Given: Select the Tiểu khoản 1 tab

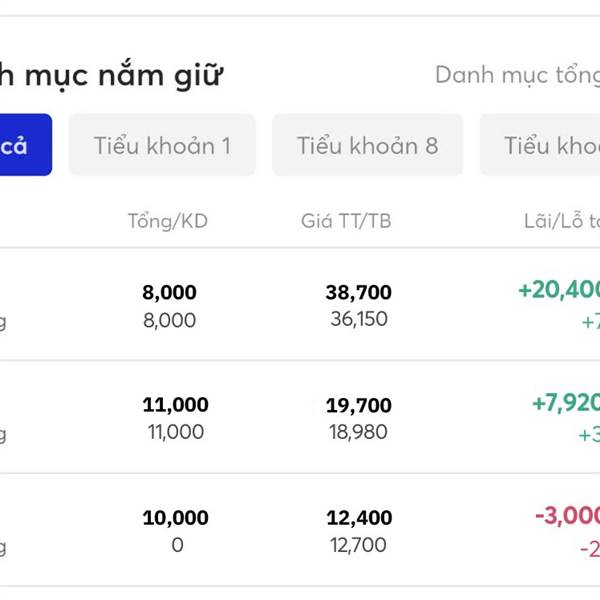Looking at the screenshot, I should tap(162, 145).
